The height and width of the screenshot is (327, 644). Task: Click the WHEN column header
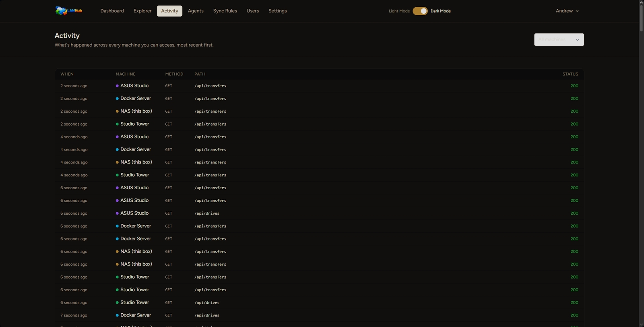[67, 74]
